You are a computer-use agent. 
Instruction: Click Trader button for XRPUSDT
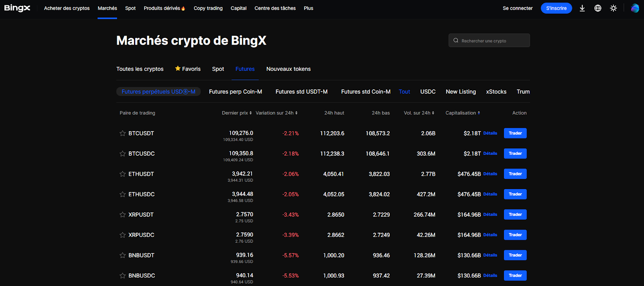click(515, 214)
